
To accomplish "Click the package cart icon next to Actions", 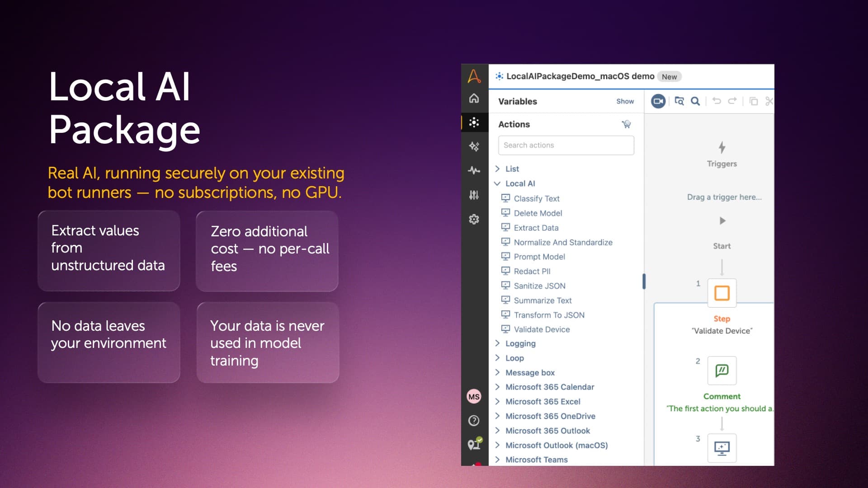I will pos(626,124).
